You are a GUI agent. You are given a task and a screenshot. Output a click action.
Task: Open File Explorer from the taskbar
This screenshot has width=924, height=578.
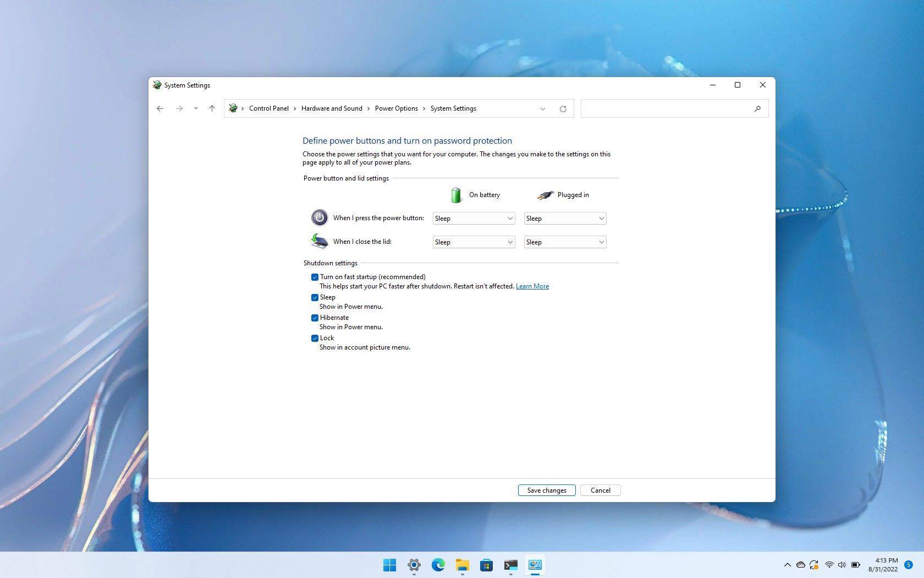(x=462, y=565)
